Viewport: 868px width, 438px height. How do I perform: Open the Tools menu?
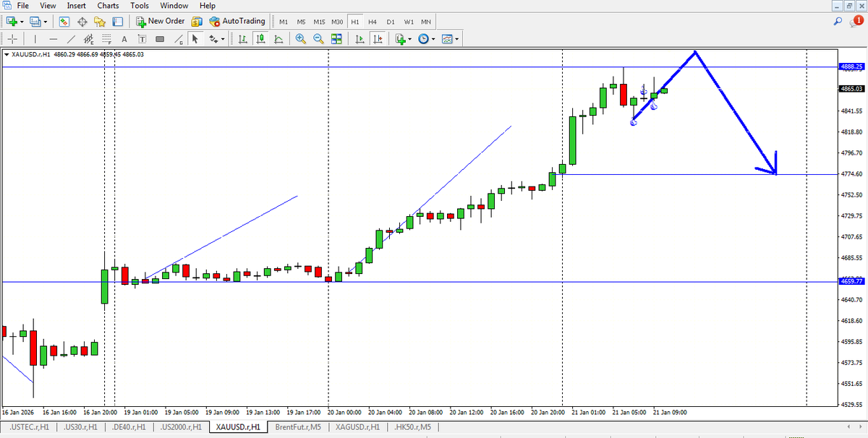(140, 6)
